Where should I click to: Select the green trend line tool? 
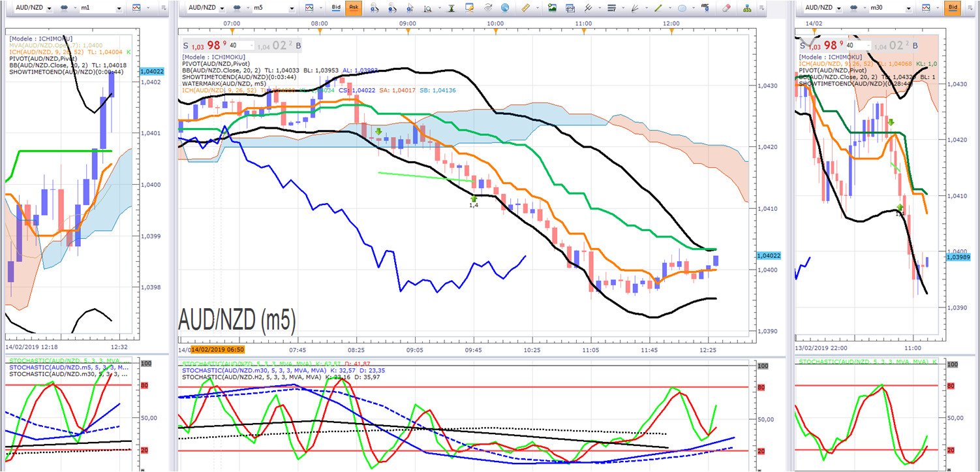tap(658, 8)
